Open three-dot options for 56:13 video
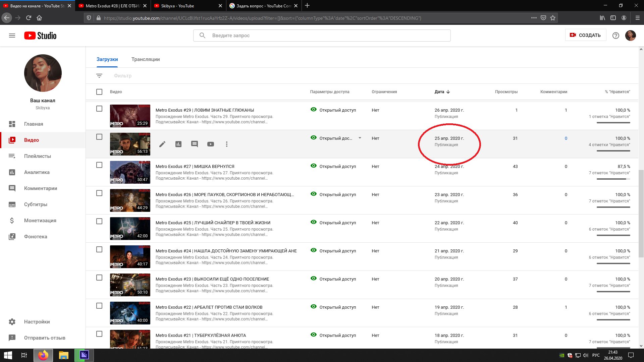 tap(227, 144)
